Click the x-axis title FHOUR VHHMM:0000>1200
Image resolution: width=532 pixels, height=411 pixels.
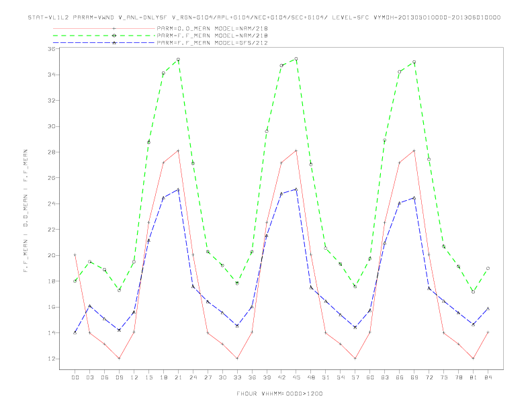279,394
